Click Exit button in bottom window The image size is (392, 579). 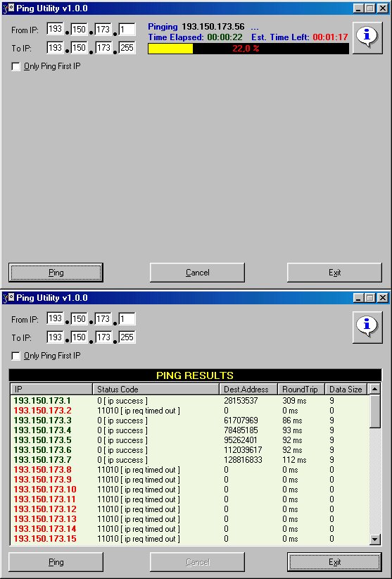[x=334, y=562]
